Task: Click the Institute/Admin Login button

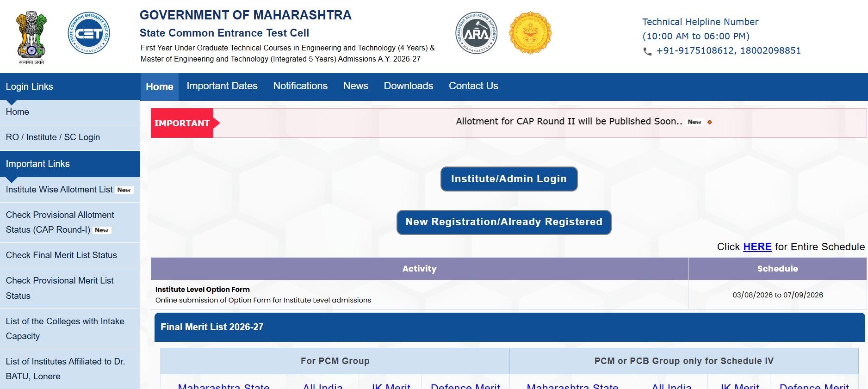Action: click(509, 179)
